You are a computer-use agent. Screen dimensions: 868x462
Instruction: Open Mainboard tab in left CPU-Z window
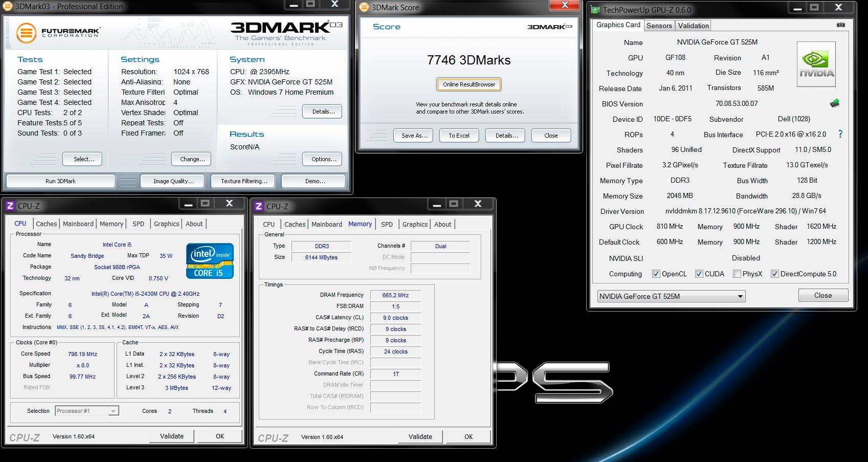(x=78, y=224)
